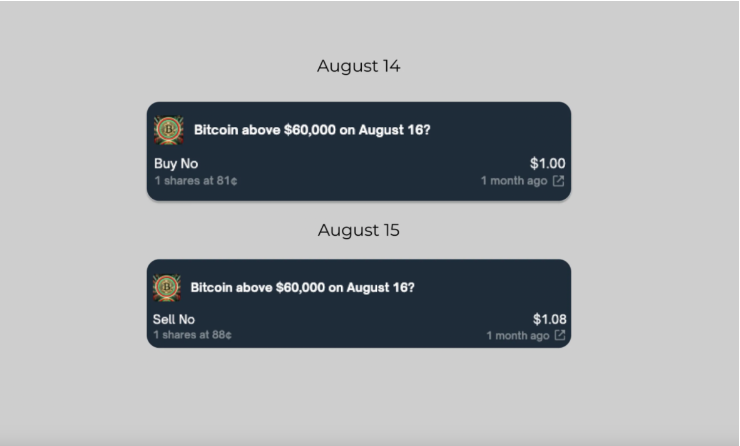Screen dimensions: 740x446
Task: Open 'Bitcoin above $60,000' title in August 14 card
Action: [x=312, y=130]
